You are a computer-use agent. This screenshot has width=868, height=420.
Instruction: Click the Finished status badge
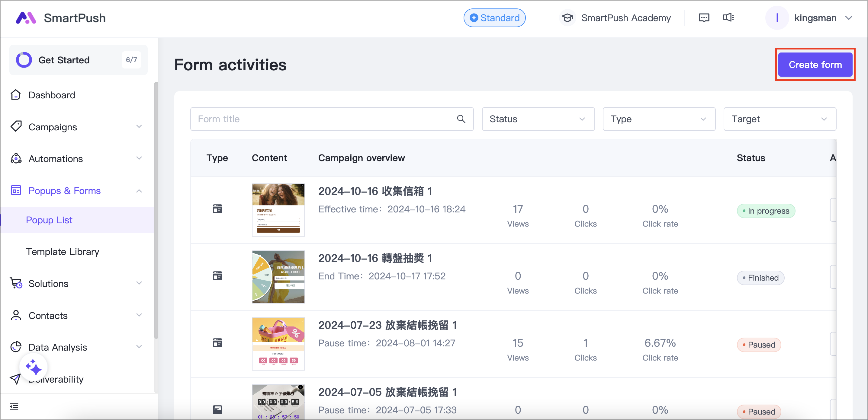pyautogui.click(x=760, y=278)
